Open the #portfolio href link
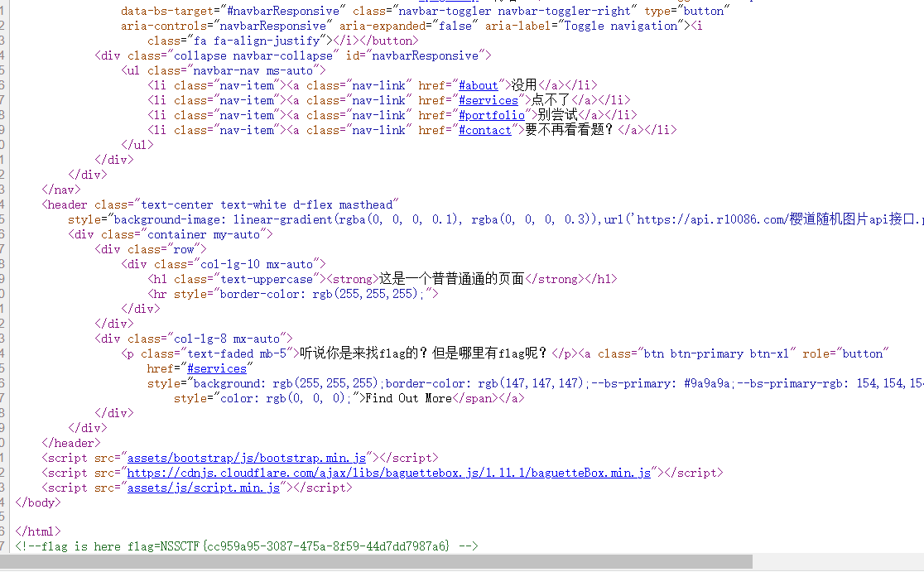The height and width of the screenshot is (572, 924). pos(492,115)
